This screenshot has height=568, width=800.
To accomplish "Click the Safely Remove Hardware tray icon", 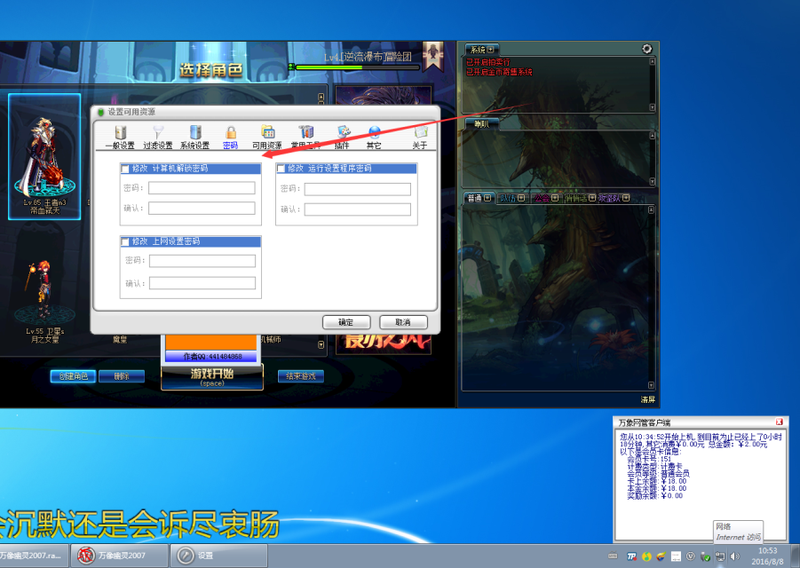I will [x=706, y=556].
